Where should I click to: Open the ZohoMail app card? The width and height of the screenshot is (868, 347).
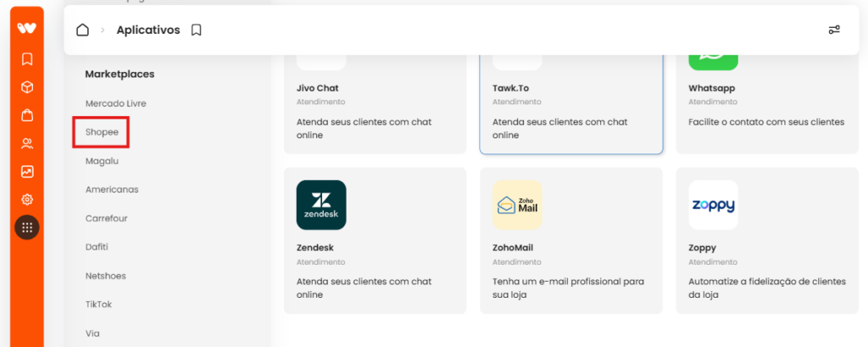tap(571, 241)
